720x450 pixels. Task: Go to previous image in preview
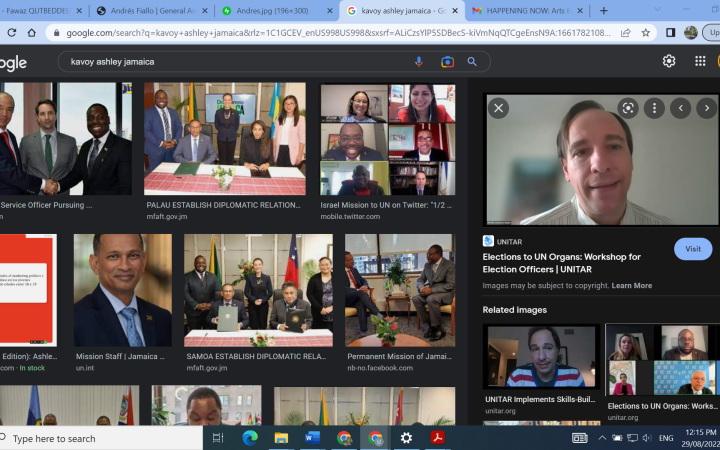click(x=681, y=108)
